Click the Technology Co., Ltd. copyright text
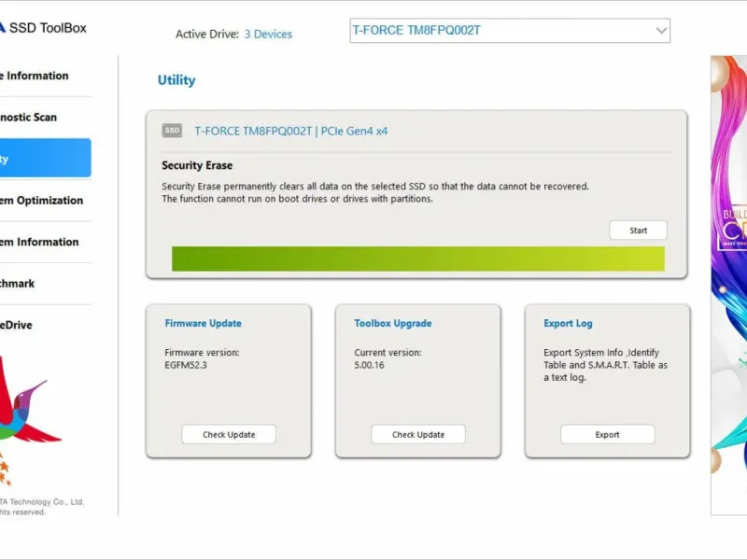This screenshot has width=747, height=560. pos(42,507)
